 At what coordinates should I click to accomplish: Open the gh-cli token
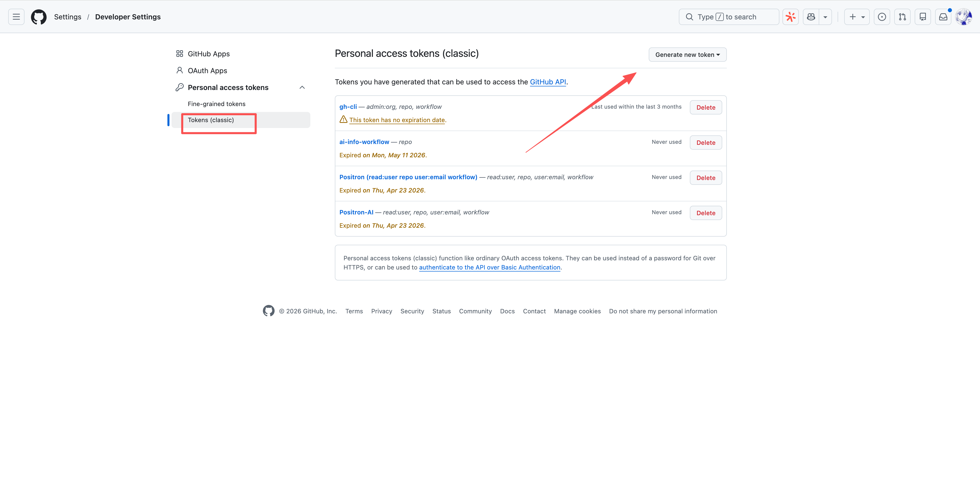point(348,106)
